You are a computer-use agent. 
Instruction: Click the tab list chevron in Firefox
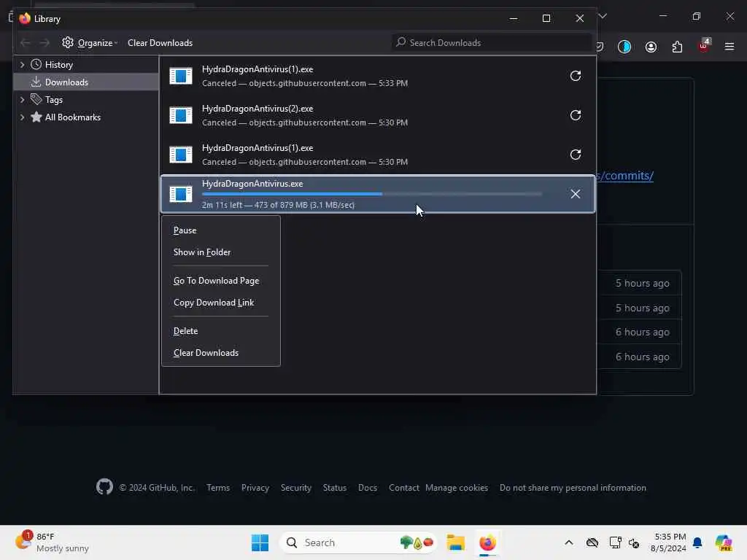(603, 16)
